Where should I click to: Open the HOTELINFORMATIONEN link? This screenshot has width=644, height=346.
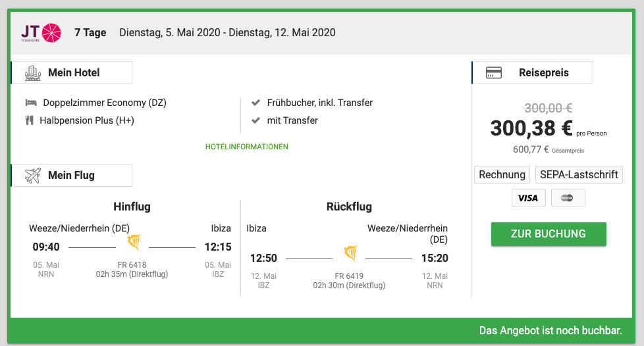[247, 147]
